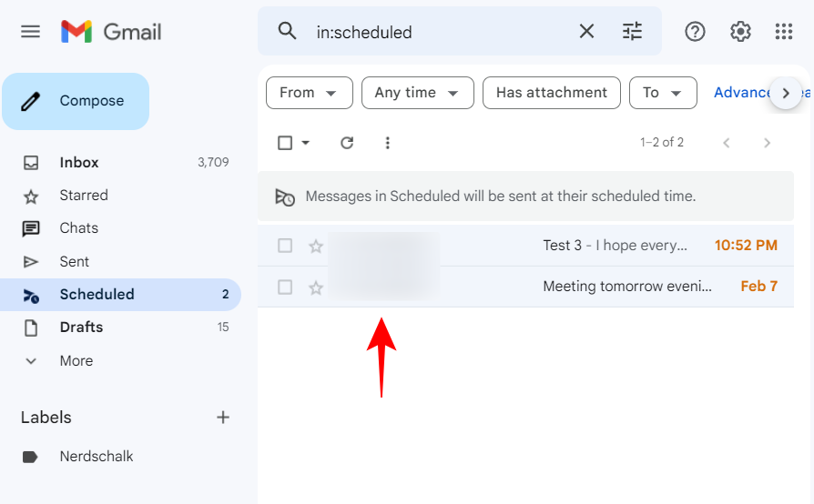Screen dimensions: 814x504
Task: Open the Any time filter dropdown
Action: click(x=417, y=93)
